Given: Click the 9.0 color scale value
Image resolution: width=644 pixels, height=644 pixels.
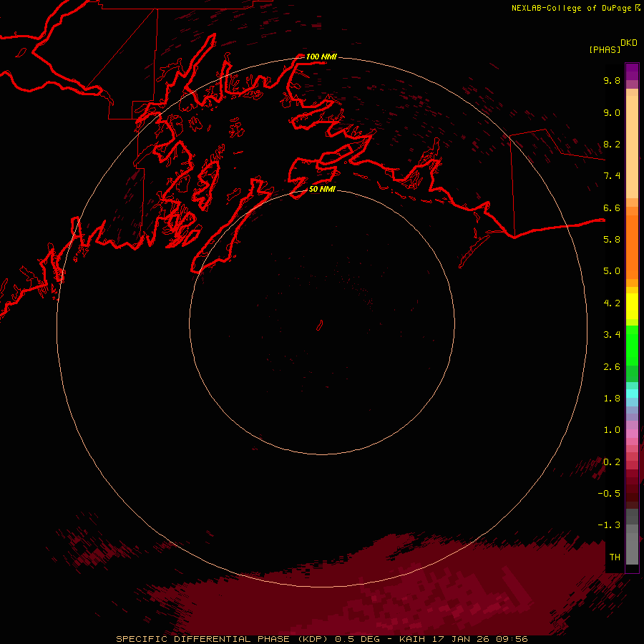Looking at the screenshot, I should [x=612, y=112].
